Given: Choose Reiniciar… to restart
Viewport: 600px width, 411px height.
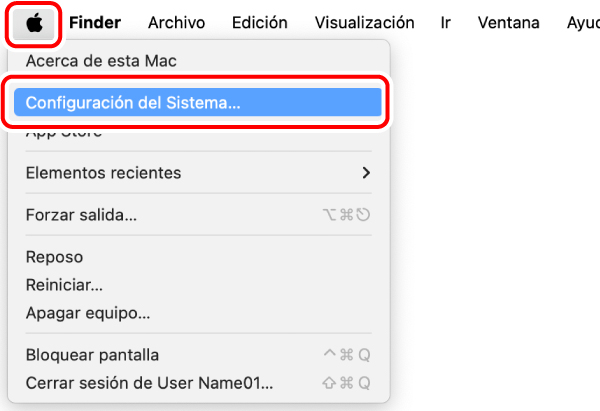Looking at the screenshot, I should 64,285.
